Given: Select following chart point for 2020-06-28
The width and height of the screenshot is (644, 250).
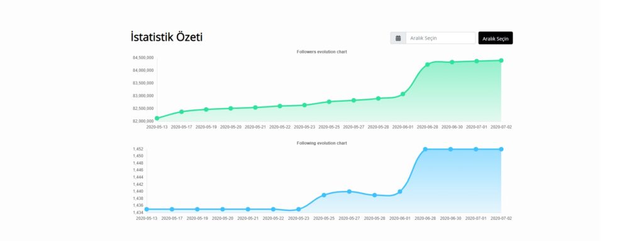Looking at the screenshot, I should [x=426, y=149].
